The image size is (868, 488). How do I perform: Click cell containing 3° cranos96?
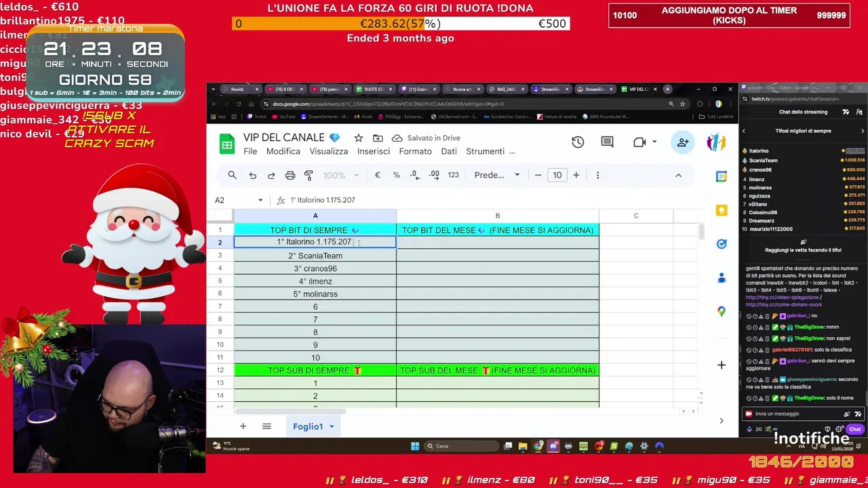pos(315,268)
